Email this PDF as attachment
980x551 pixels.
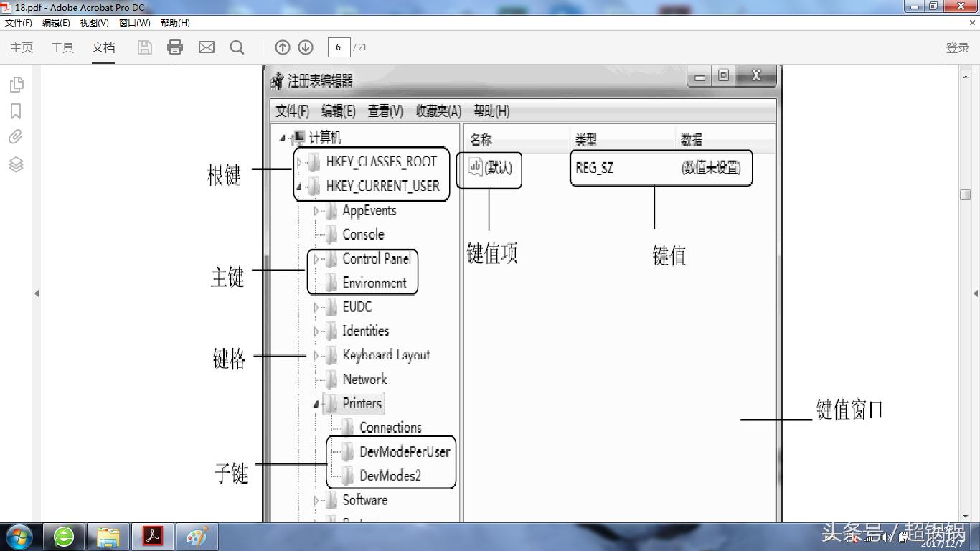pos(206,47)
